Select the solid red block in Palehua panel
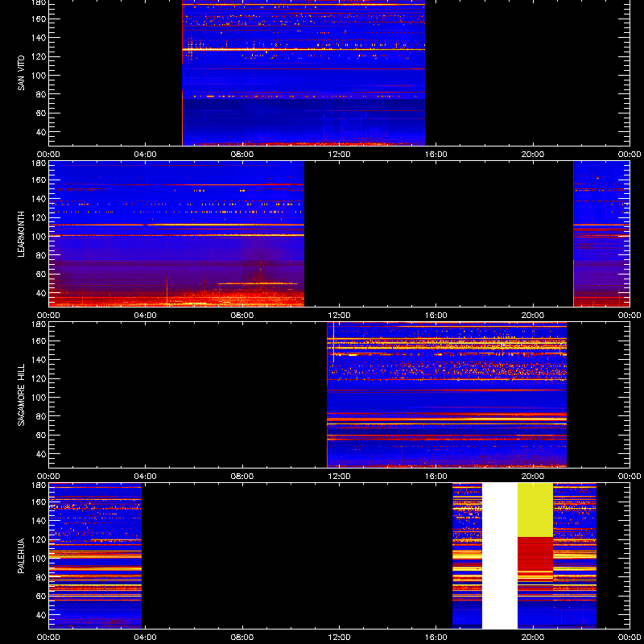 pyautogui.click(x=535, y=554)
